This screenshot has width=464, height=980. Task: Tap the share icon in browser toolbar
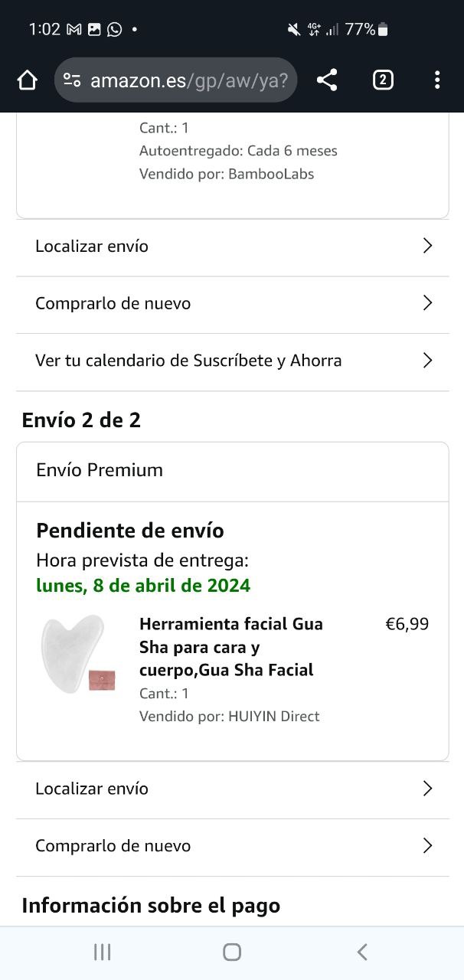click(327, 80)
